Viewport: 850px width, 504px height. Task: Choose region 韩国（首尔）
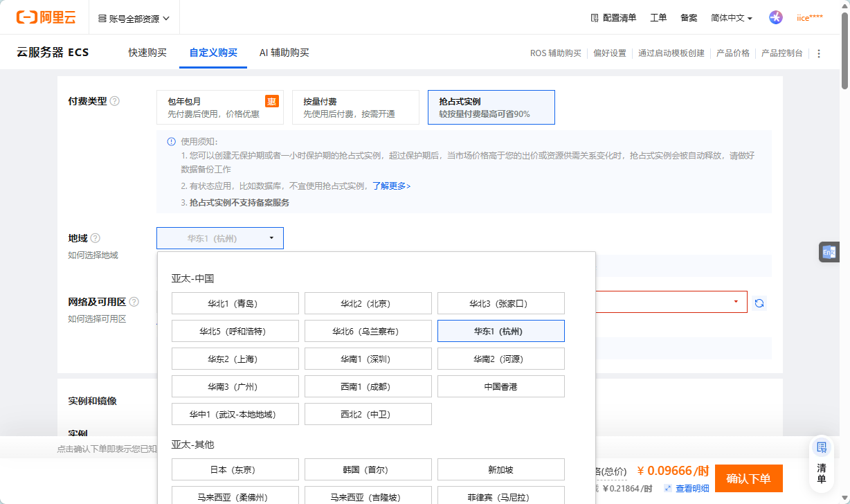point(368,469)
